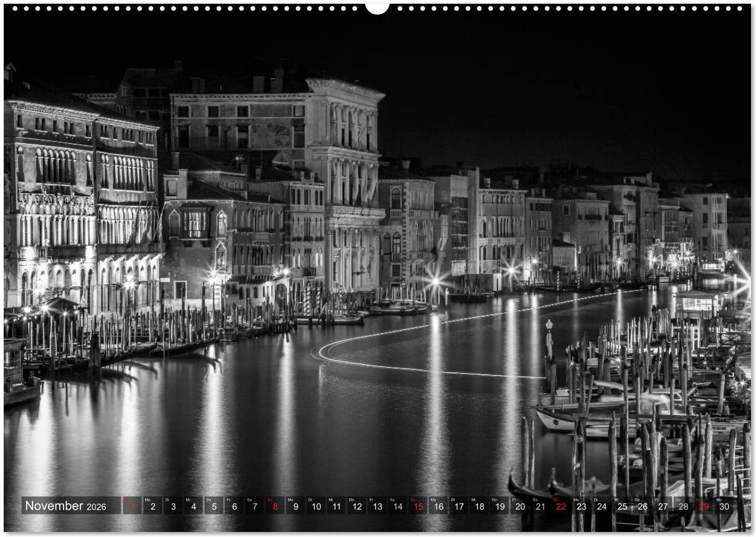Choose date 25 in the calendar strip

pyautogui.click(x=621, y=506)
